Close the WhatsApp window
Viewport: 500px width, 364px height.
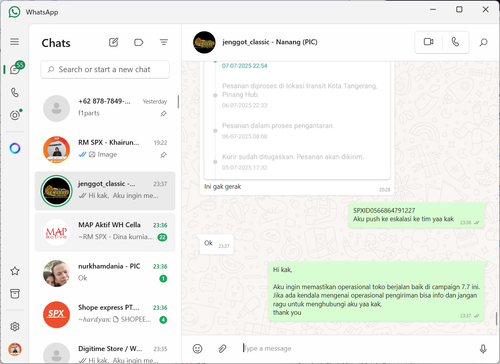[486, 9]
